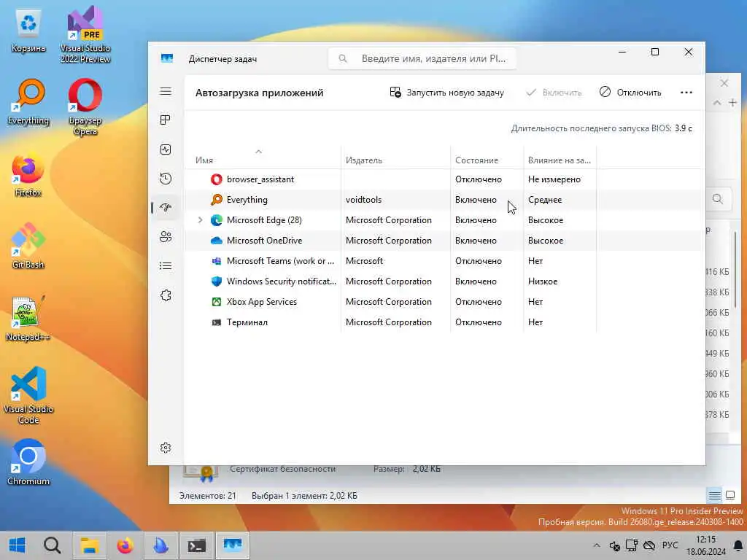The height and width of the screenshot is (560, 747).
Task: Click Среднее impact cell for Everything
Action: 545,200
